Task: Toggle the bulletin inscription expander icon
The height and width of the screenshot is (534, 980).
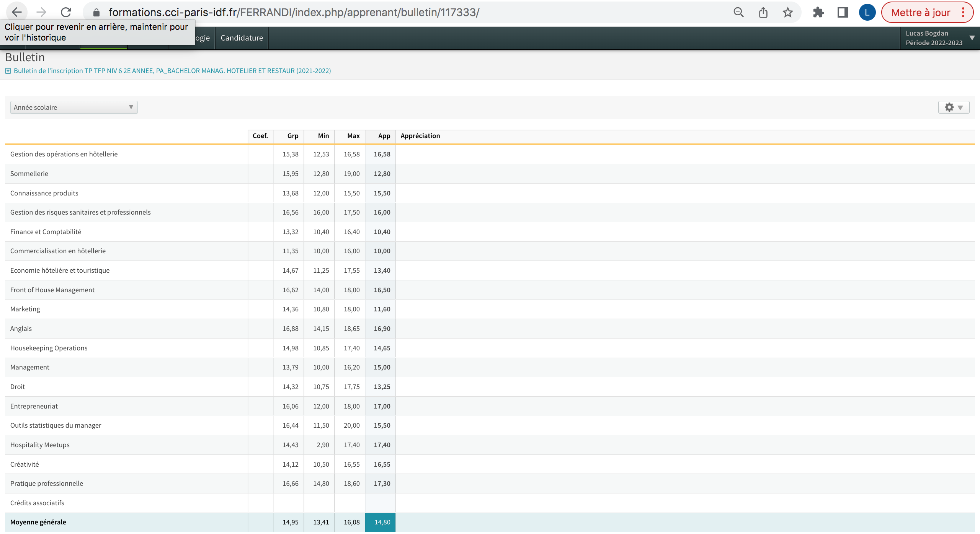Action: click(8, 71)
